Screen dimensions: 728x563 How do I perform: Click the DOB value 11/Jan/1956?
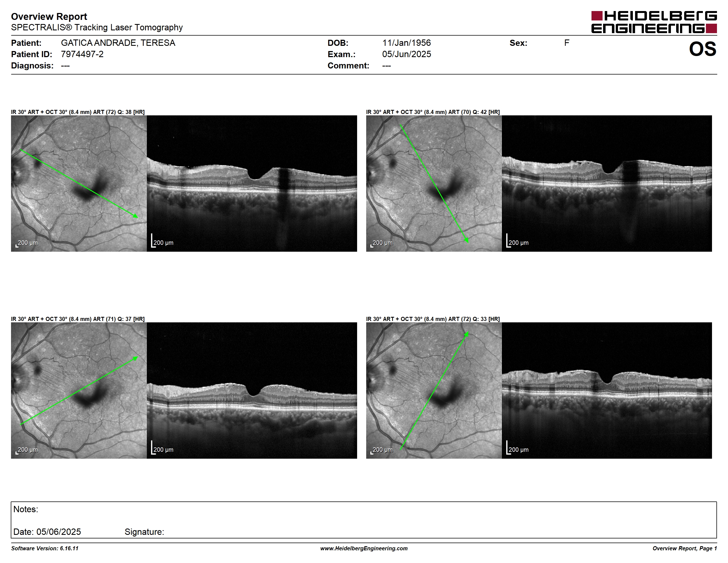pyautogui.click(x=406, y=43)
